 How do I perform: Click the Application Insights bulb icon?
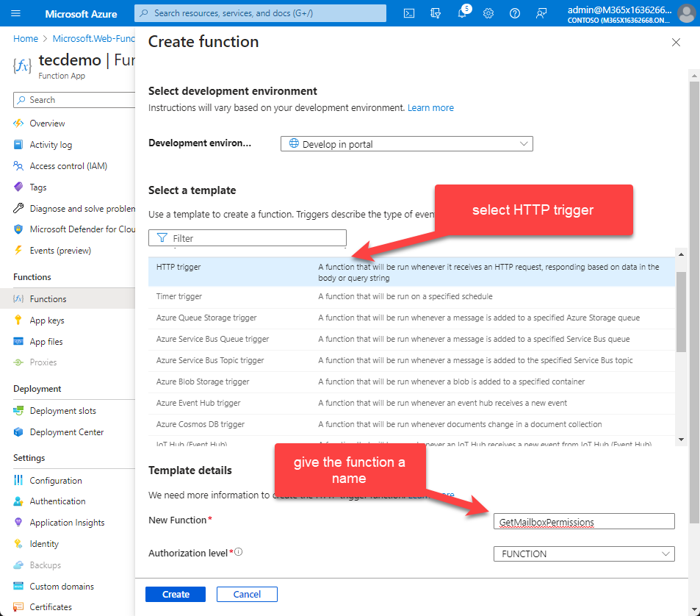point(18,522)
